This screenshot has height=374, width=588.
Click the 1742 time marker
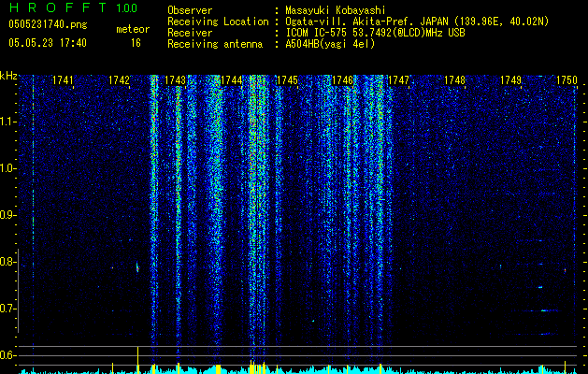tap(119, 79)
